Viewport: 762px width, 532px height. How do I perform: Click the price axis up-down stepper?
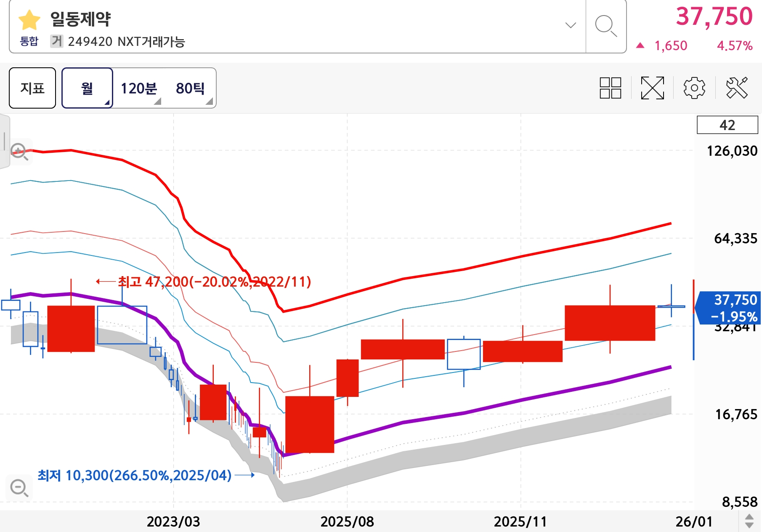(x=749, y=521)
